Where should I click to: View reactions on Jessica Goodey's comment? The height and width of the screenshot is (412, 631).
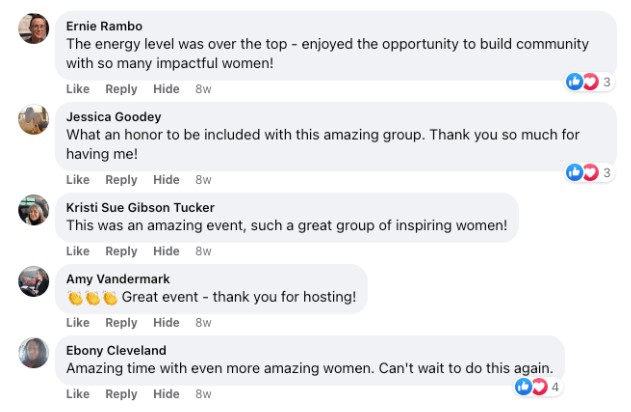[589, 173]
